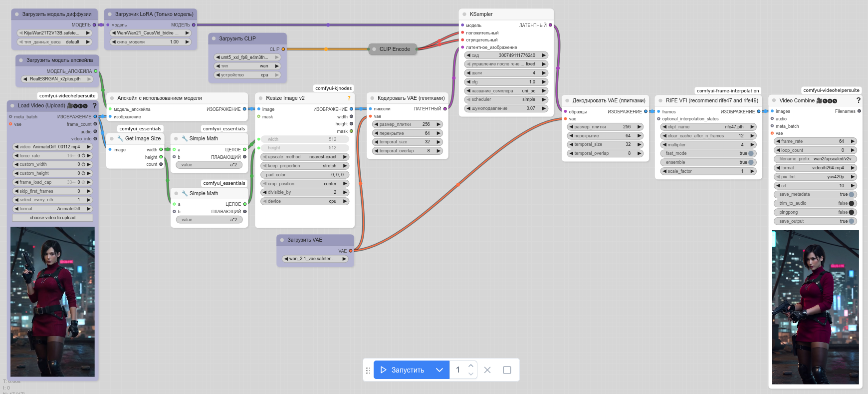Run the workflow with Запустить button
868x394 pixels.
[403, 370]
